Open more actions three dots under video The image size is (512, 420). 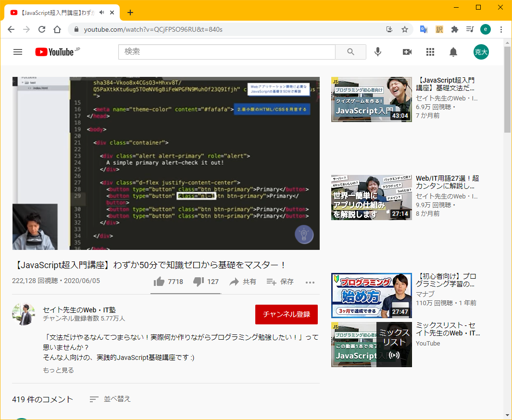tap(310, 283)
